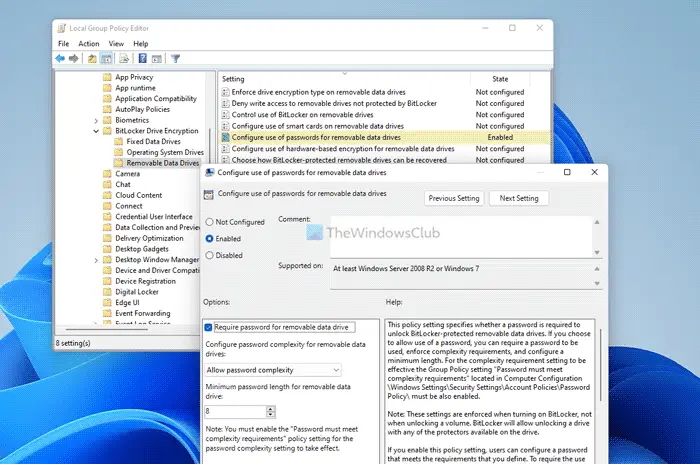Screen dimensions: 700x464
Task: Sort the list by the State column header
Action: click(x=500, y=79)
